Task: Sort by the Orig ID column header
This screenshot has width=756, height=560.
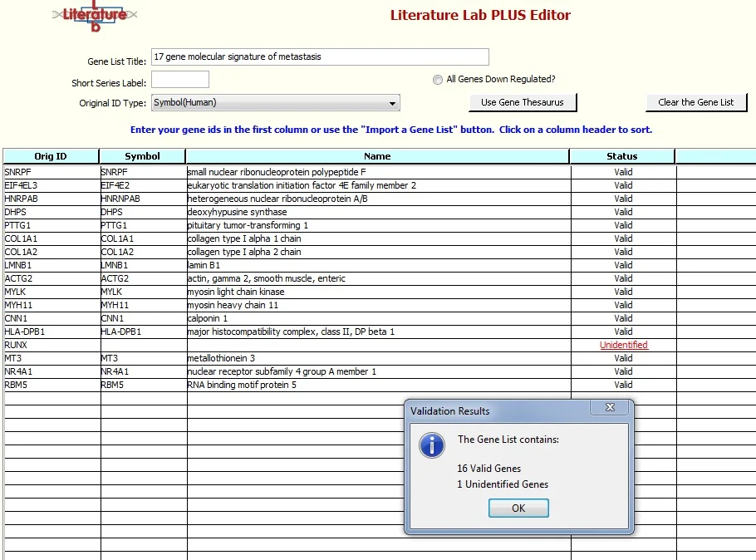Action: pos(51,156)
